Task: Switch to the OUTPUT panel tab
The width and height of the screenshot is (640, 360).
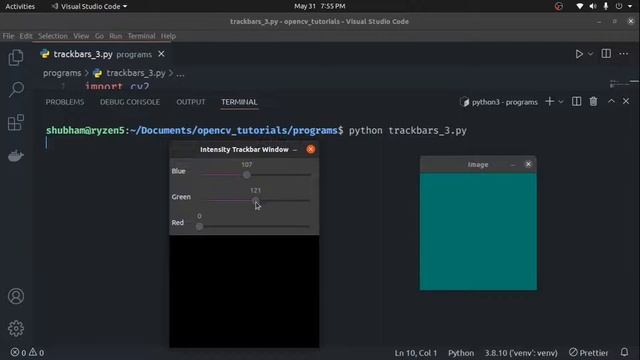Action: [191, 102]
